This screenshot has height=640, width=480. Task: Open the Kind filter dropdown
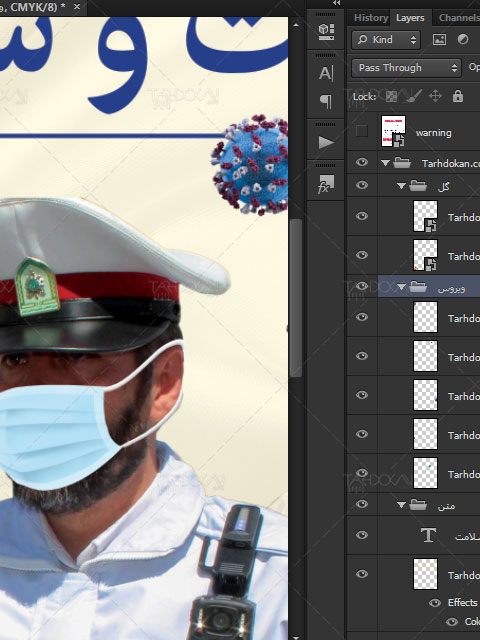pyautogui.click(x=386, y=40)
